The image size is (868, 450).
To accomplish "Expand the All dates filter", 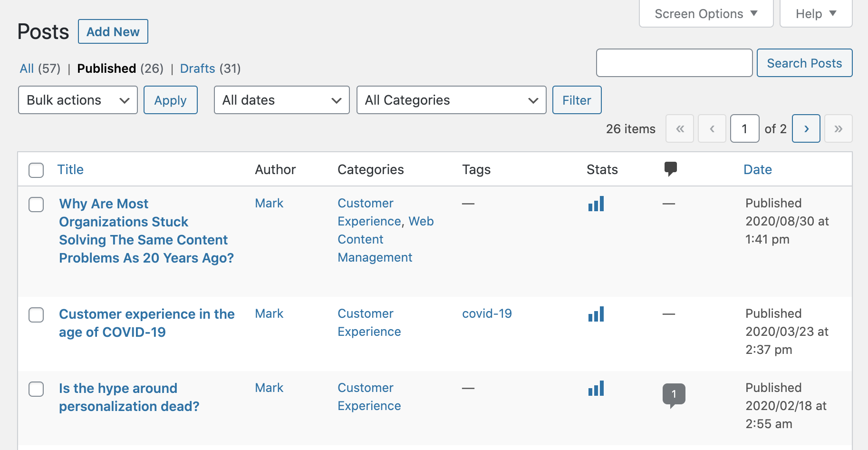I will click(x=282, y=100).
